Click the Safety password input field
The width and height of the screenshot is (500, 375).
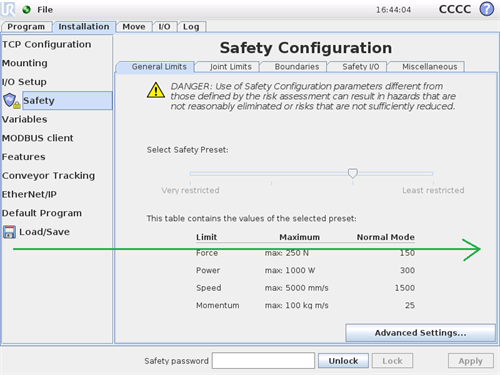click(x=263, y=361)
